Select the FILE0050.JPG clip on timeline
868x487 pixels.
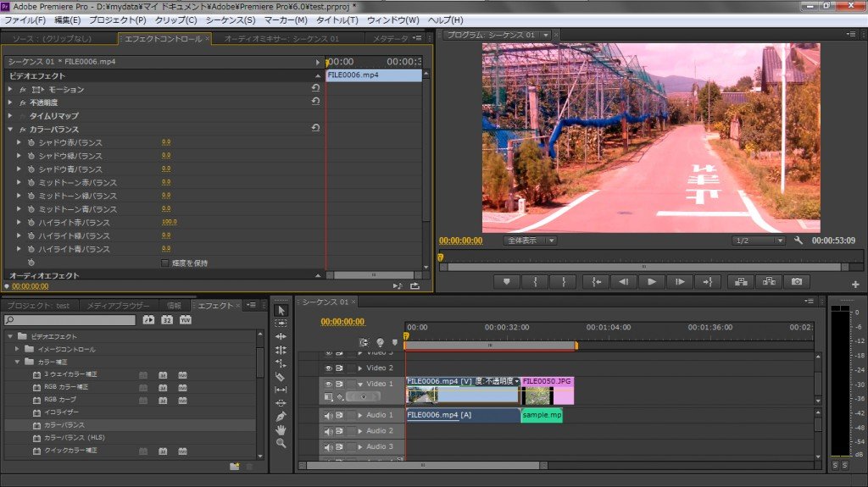click(548, 390)
